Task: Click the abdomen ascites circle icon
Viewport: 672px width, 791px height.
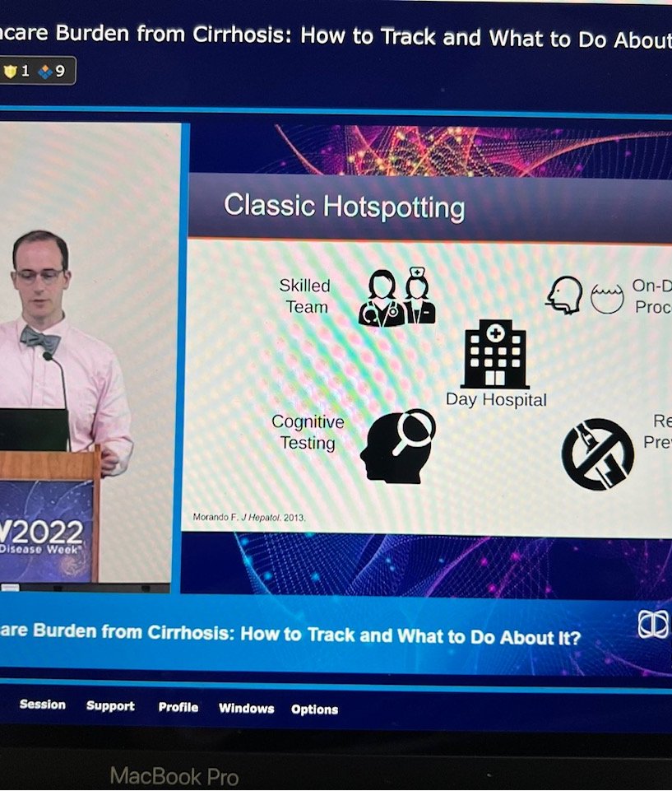Action: 607,298
